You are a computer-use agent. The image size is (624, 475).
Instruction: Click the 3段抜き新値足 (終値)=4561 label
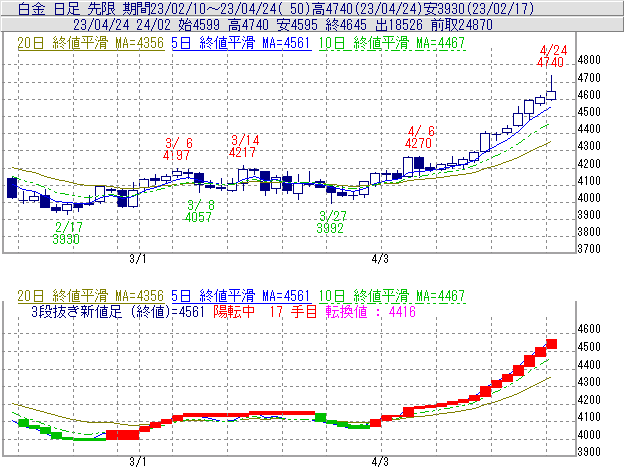[118, 311]
